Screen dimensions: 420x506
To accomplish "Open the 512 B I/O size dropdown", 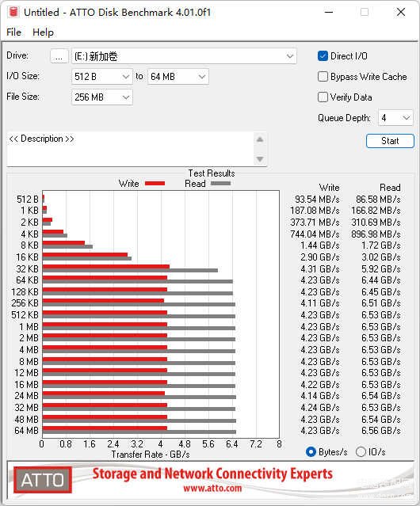I will pyautogui.click(x=101, y=77).
